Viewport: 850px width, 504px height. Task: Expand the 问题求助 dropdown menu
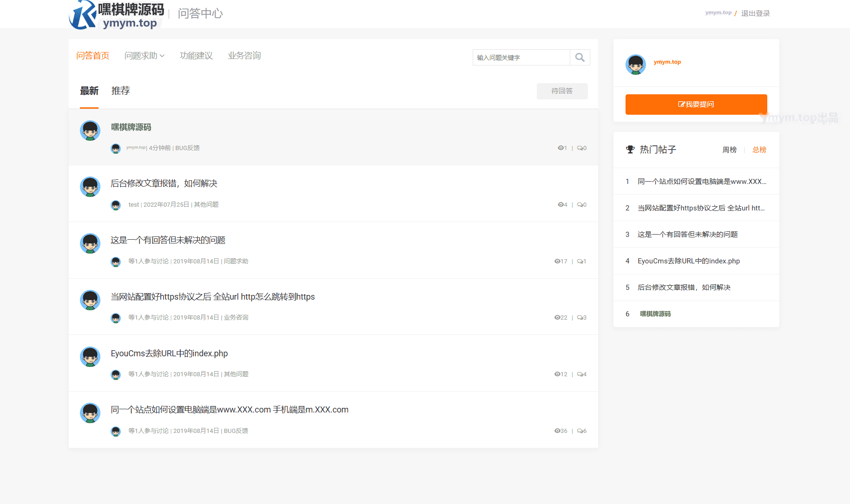(145, 56)
